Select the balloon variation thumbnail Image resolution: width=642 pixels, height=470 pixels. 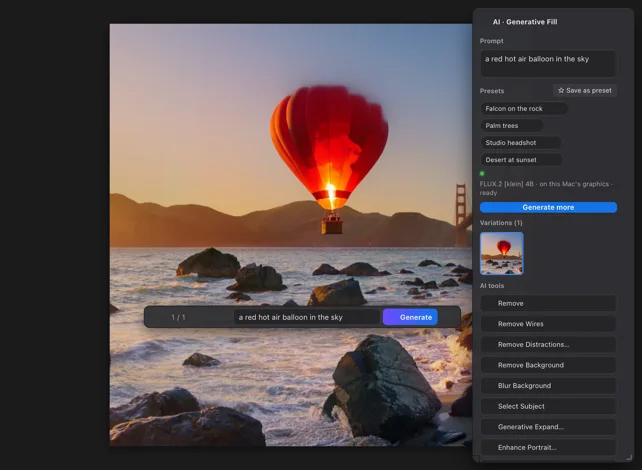tap(502, 253)
